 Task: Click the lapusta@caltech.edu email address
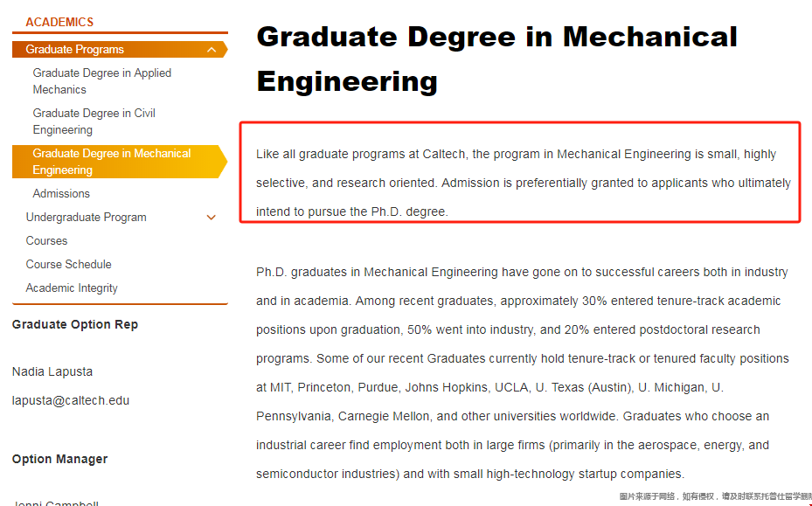71,400
